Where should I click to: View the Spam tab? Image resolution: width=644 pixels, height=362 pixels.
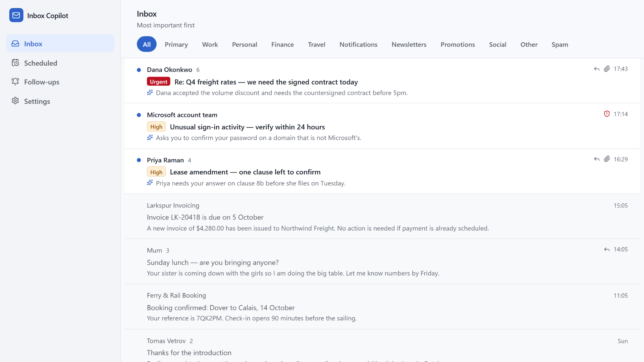point(560,44)
